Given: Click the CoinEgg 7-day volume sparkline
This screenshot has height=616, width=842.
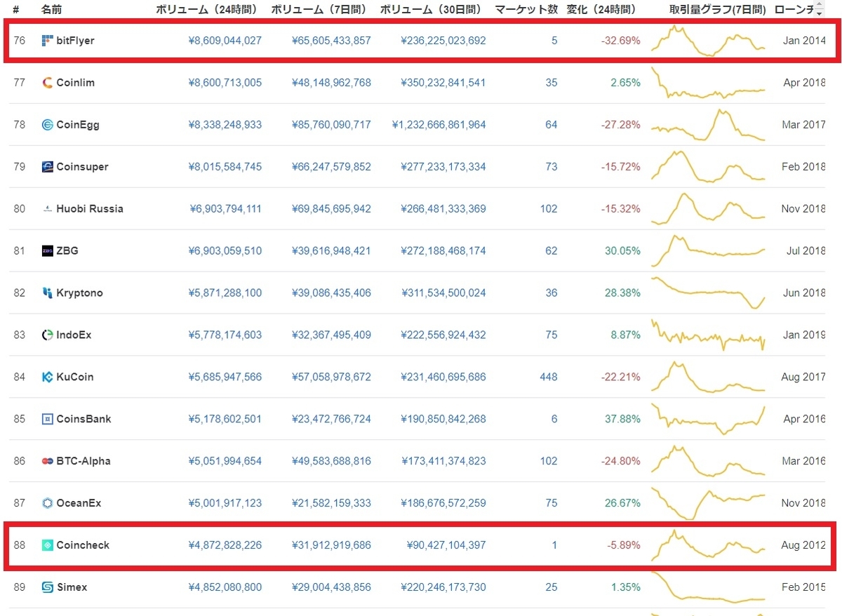Looking at the screenshot, I should (x=708, y=125).
